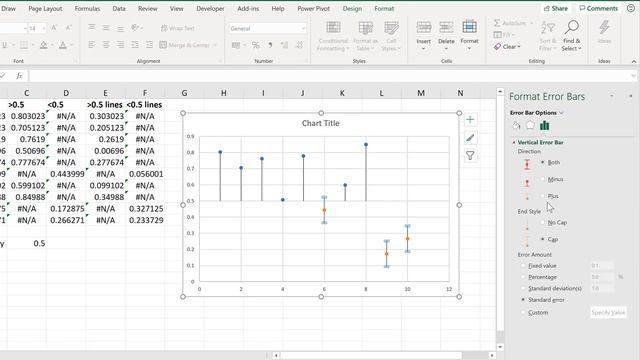Click the Increase Font Size icon

pyautogui.click(x=54, y=28)
